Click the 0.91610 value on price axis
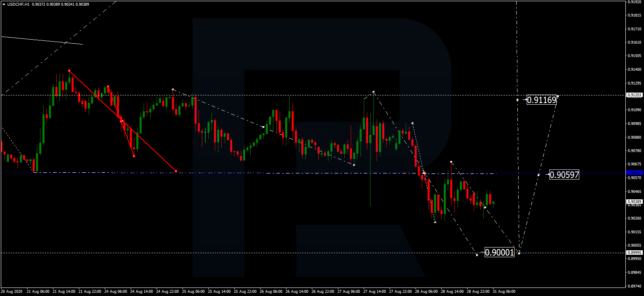The image size is (644, 296). click(x=634, y=42)
